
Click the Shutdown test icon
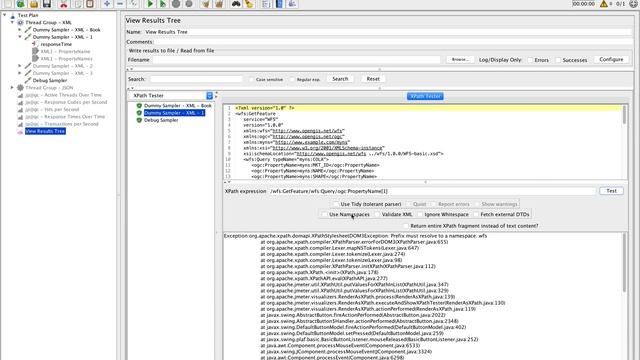[189, 4]
